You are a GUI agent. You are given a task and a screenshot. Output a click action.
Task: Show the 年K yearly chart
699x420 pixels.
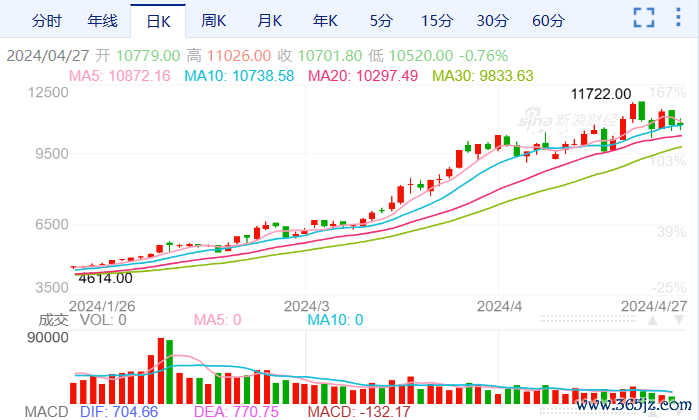pos(325,20)
